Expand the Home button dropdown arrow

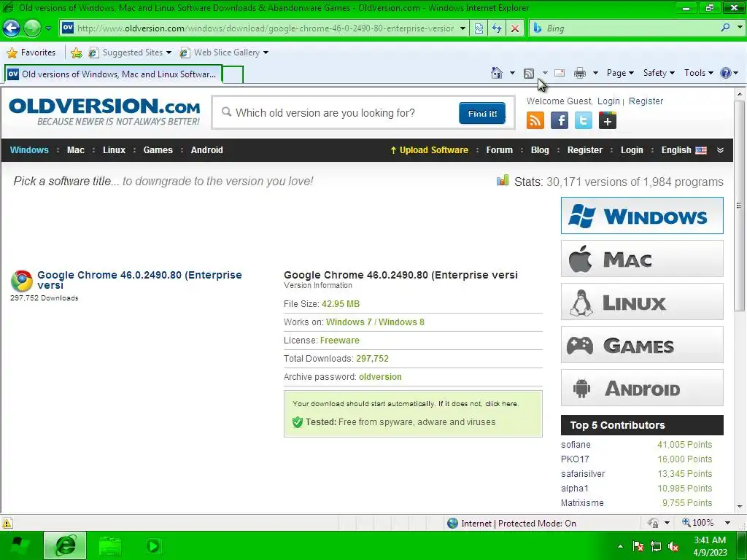(512, 73)
